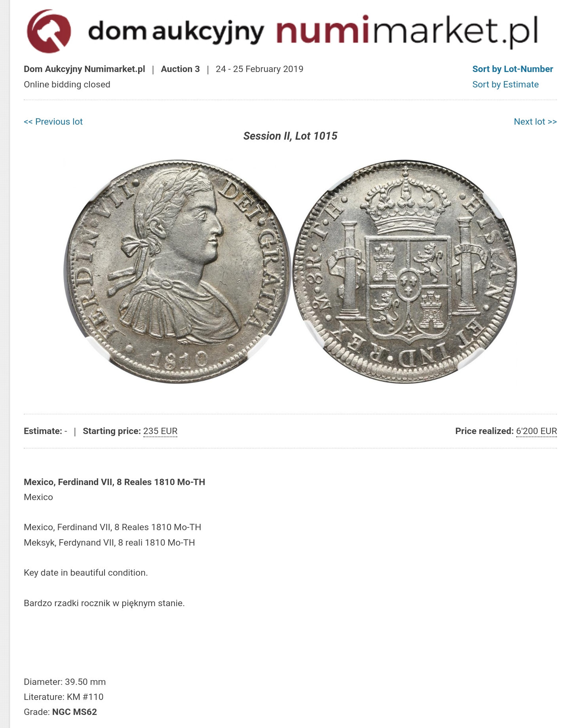This screenshot has height=728, width=570.
Task: Click the Session II, Lot 1015 heading
Action: coord(290,136)
